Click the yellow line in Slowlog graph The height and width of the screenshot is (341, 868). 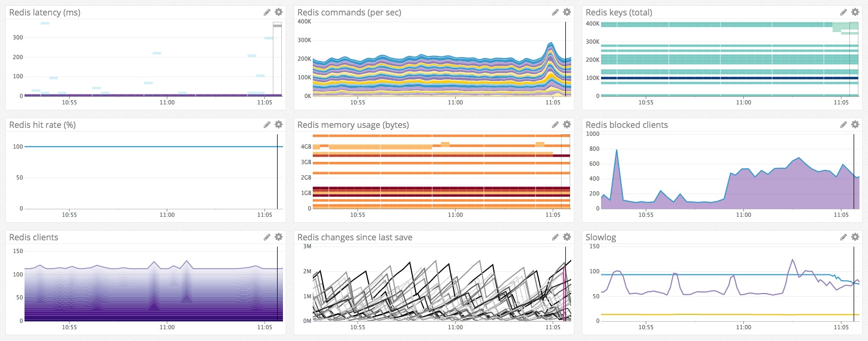[x=719, y=314]
